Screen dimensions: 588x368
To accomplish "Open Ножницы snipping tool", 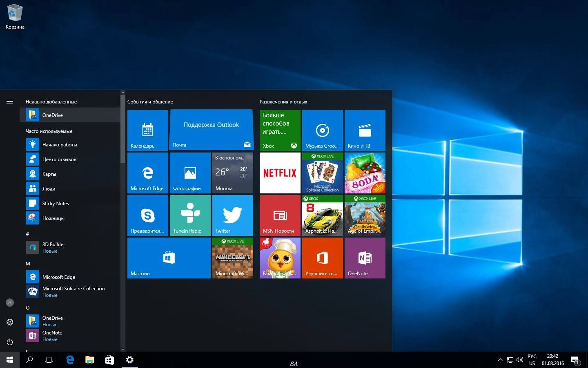I will [70, 218].
